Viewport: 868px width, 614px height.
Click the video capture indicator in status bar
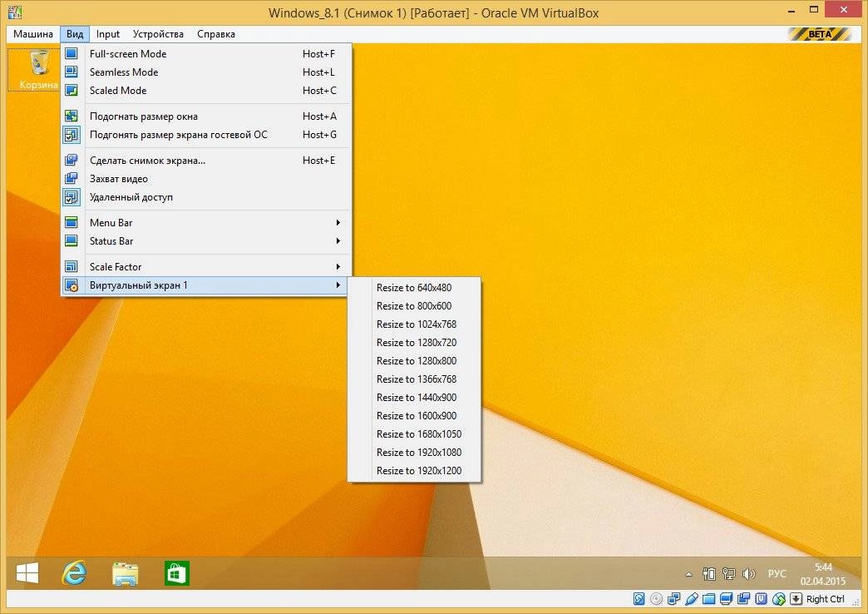743,598
